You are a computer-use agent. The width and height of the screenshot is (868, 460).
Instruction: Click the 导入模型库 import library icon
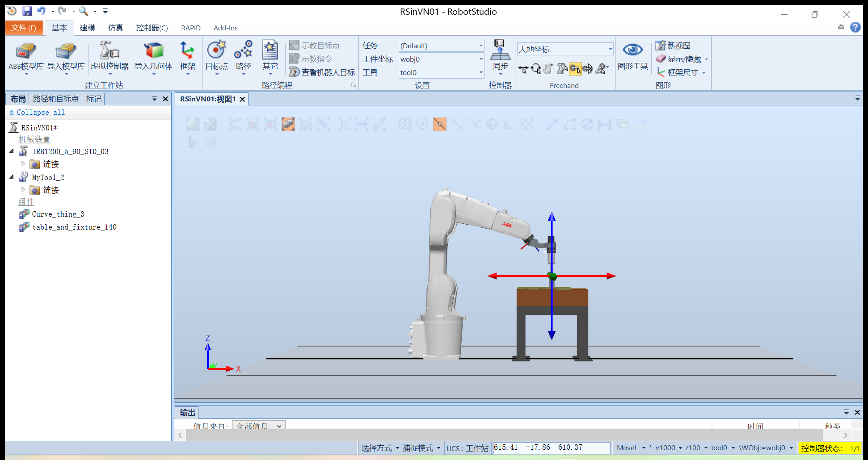(66, 51)
